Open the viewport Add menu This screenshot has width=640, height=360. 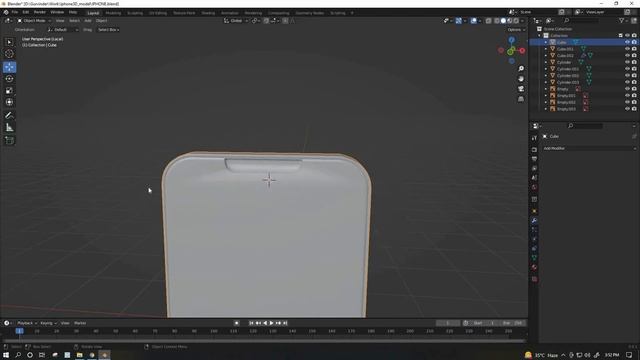[x=88, y=21]
